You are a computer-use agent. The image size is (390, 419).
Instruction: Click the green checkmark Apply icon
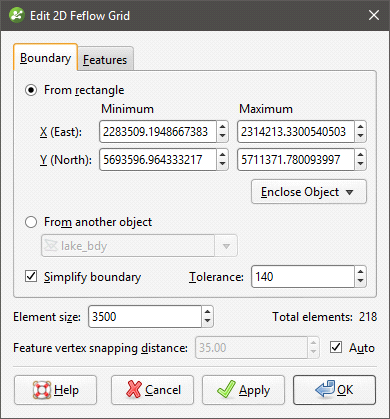(226, 389)
